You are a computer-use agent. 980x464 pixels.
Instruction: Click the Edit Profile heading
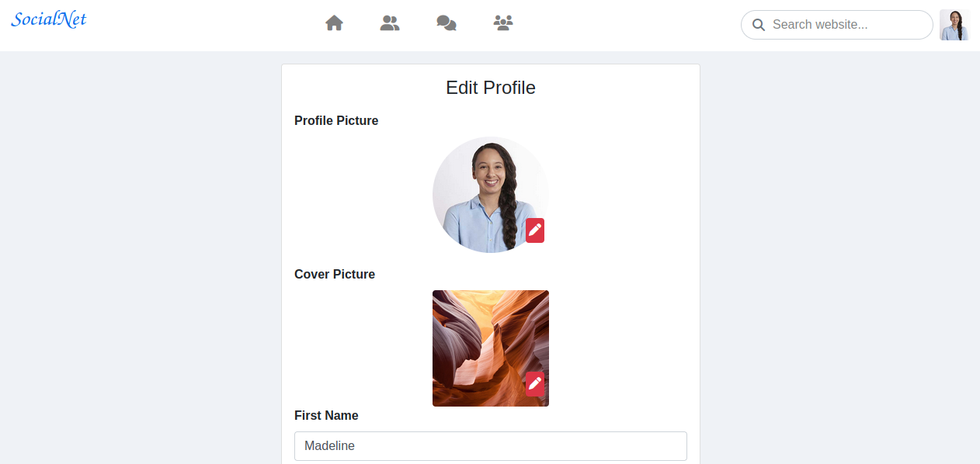491,88
